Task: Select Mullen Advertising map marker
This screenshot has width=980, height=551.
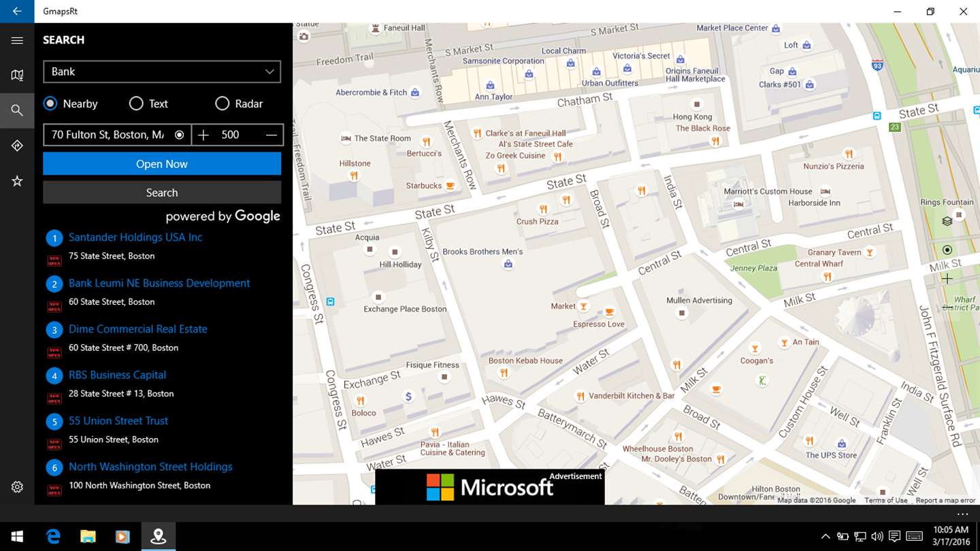Action: 682,313
